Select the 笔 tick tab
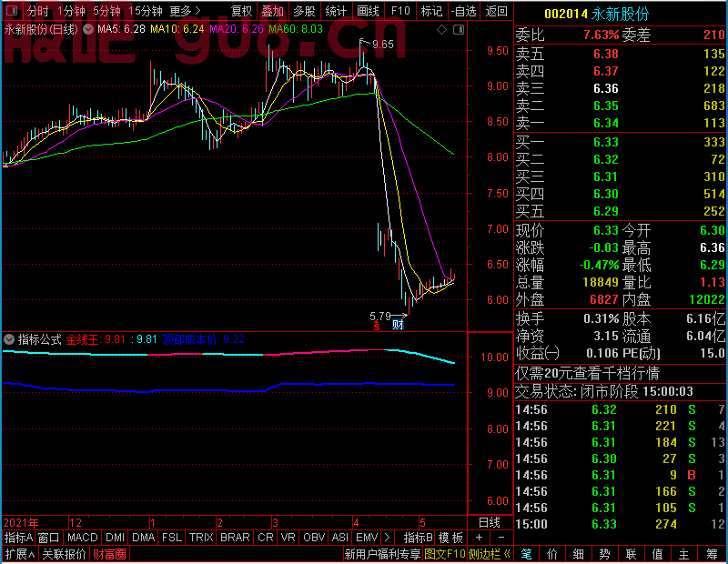Image resolution: width=728 pixels, height=564 pixels. pos(526,554)
